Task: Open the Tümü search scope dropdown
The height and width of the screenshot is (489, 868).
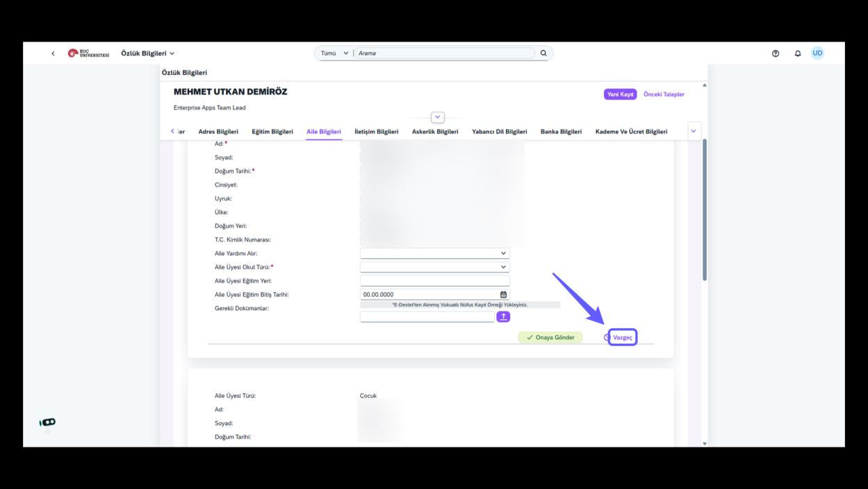Action: pyautogui.click(x=335, y=54)
